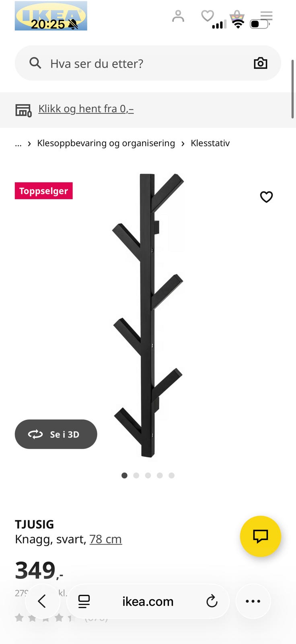Go to Klesstativ breadcrumb

pyautogui.click(x=210, y=143)
